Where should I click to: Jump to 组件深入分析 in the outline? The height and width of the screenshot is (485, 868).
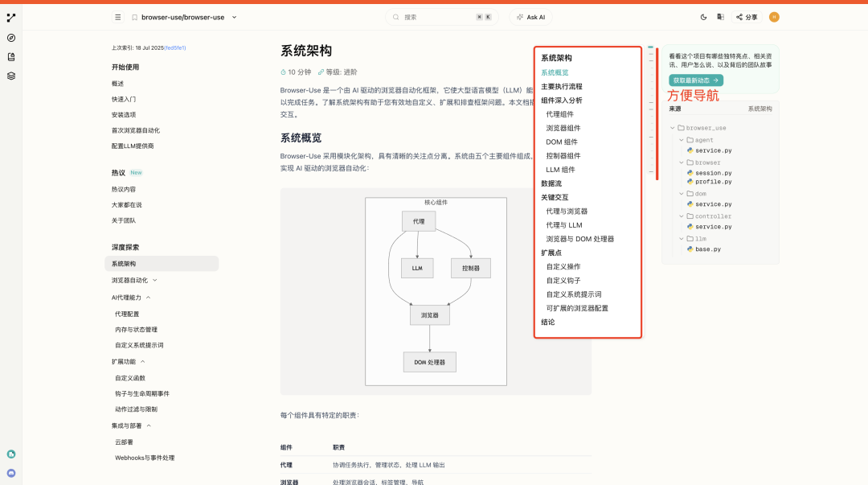pyautogui.click(x=561, y=101)
